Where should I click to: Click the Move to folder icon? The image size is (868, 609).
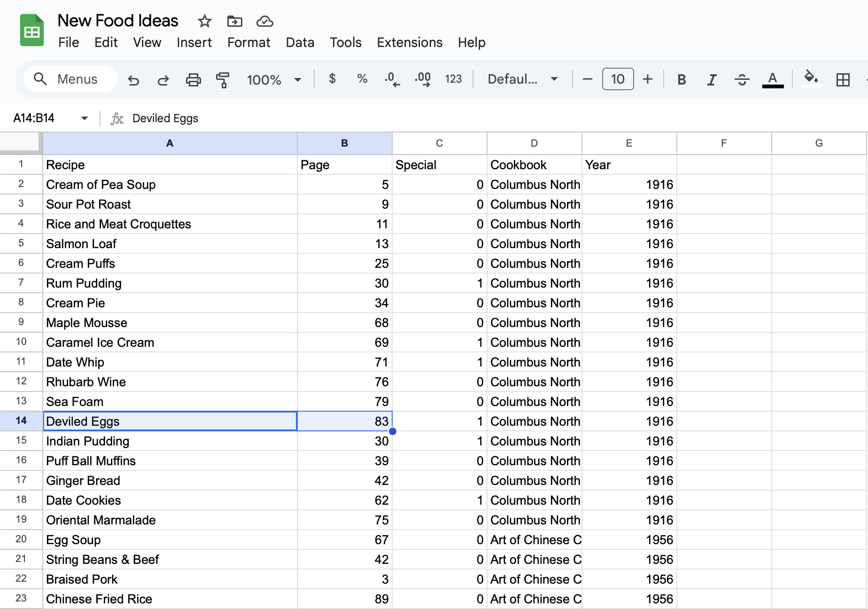pos(234,21)
